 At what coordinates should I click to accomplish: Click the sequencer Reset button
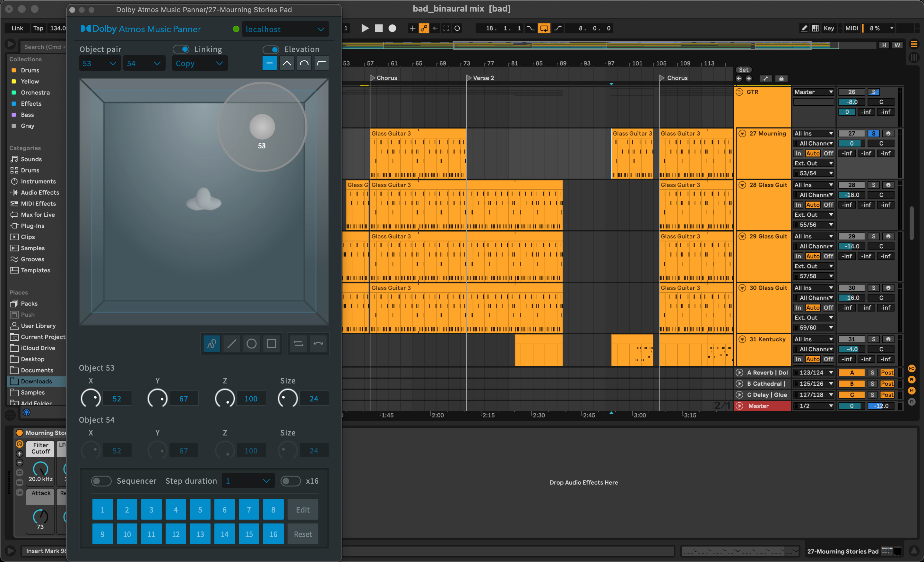click(303, 534)
